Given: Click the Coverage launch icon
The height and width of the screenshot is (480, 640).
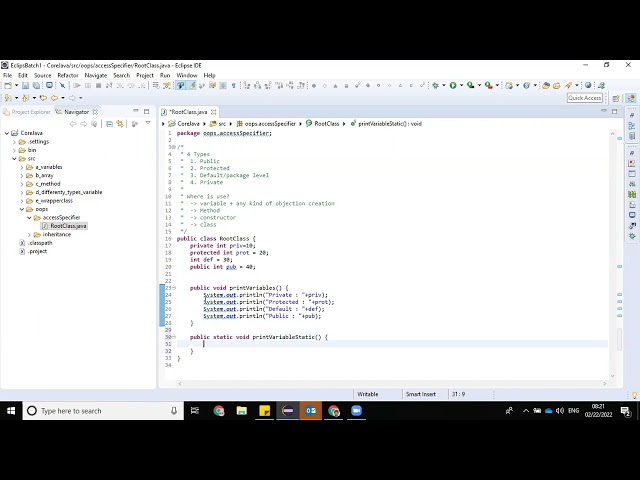Looking at the screenshot, I should click(x=471, y=85).
